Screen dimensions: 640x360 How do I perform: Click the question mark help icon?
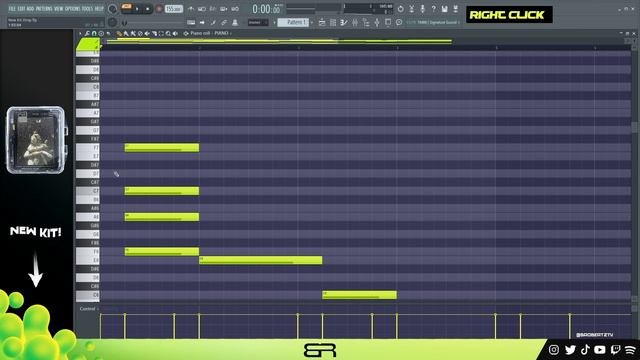433,9
